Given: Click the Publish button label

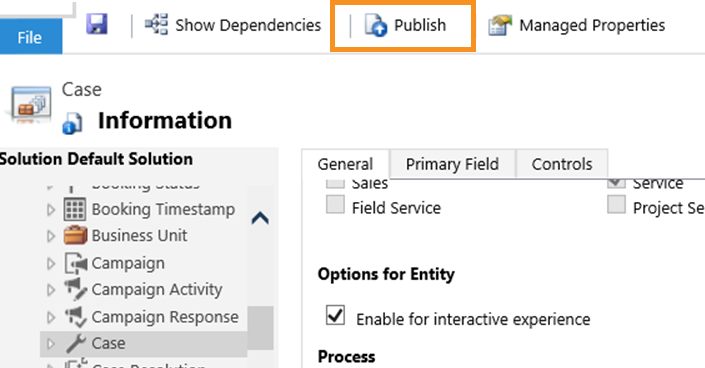Looking at the screenshot, I should tap(420, 25).
